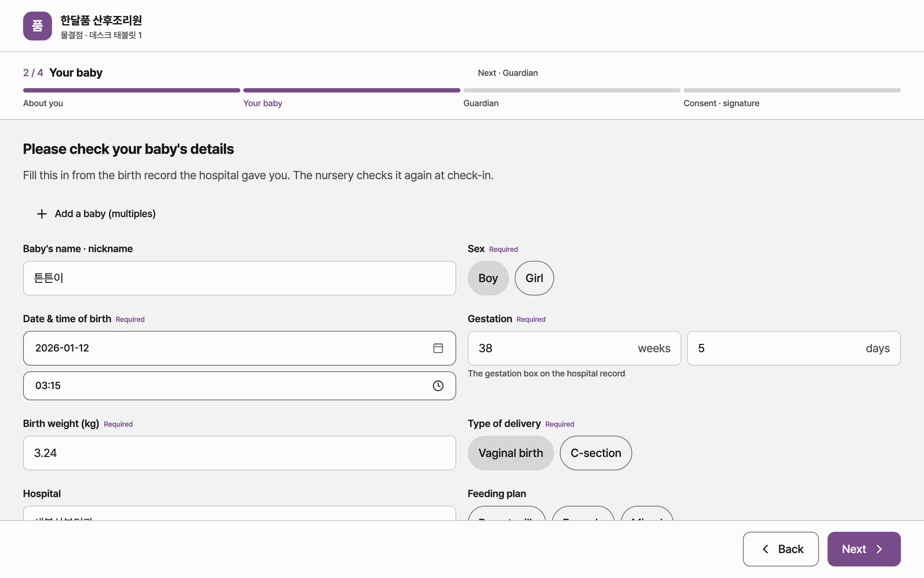Click the Back button
This screenshot has width=924, height=578.
pos(780,549)
